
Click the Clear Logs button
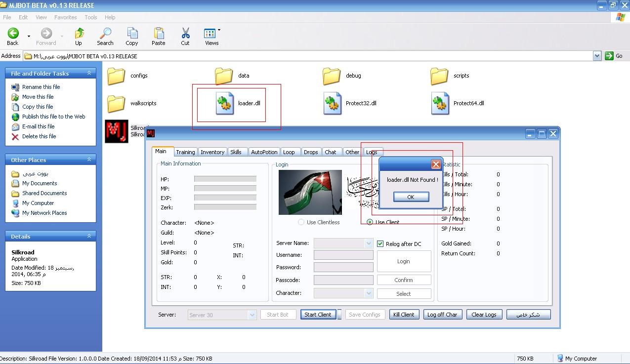(x=484, y=315)
